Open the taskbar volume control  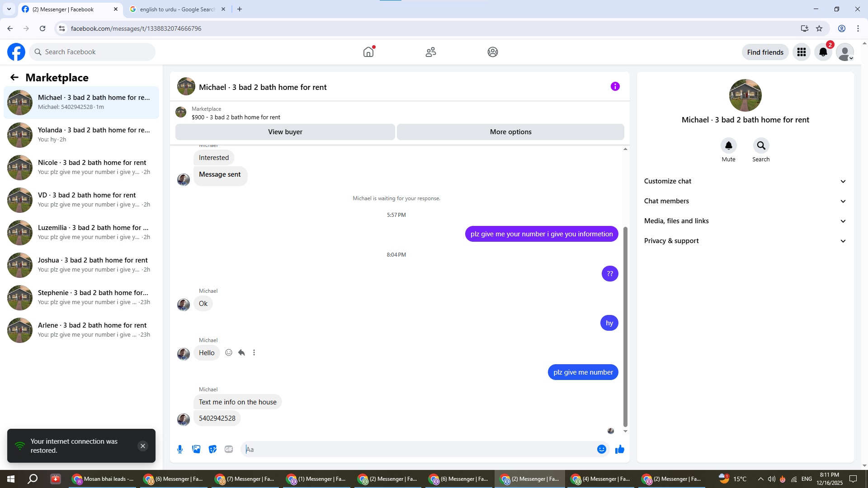coord(771,479)
